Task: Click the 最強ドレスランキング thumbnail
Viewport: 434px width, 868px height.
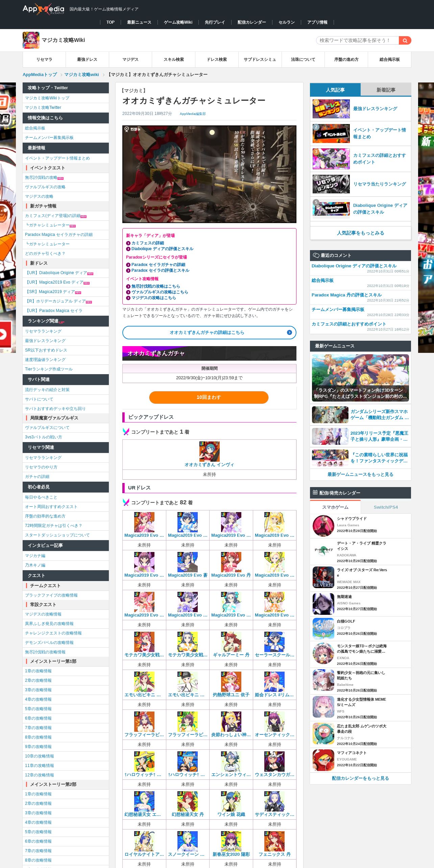Action: pos(331,108)
